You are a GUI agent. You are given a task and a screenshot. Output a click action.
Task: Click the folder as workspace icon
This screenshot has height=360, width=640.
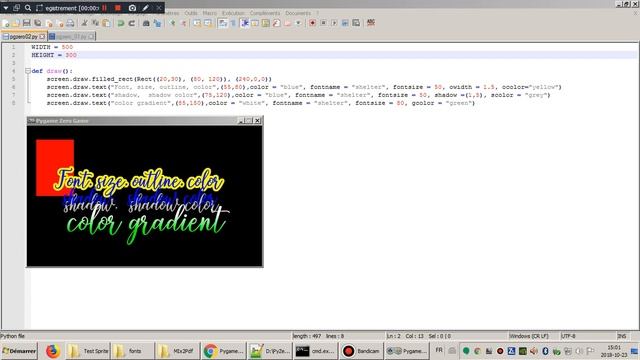(x=288, y=23)
